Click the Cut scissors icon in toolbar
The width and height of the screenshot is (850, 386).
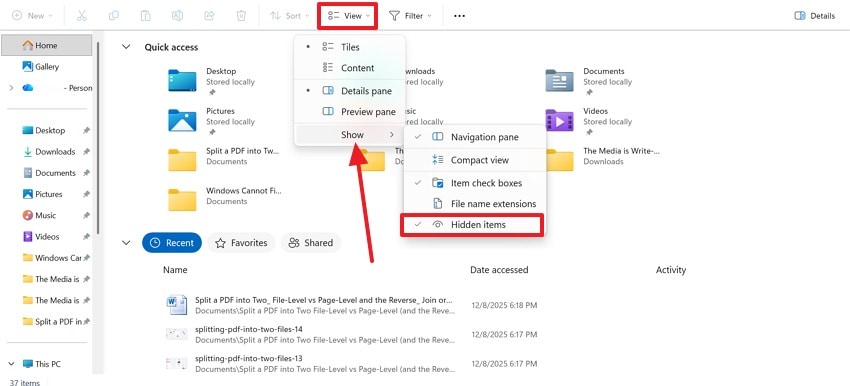82,16
